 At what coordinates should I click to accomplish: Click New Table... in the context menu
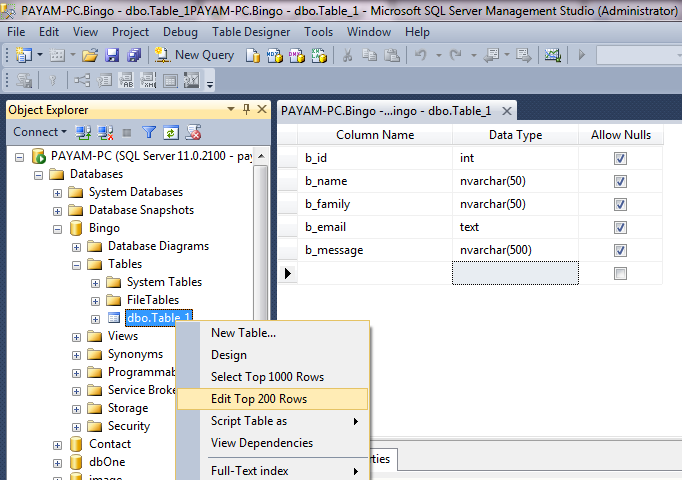pyautogui.click(x=273, y=333)
